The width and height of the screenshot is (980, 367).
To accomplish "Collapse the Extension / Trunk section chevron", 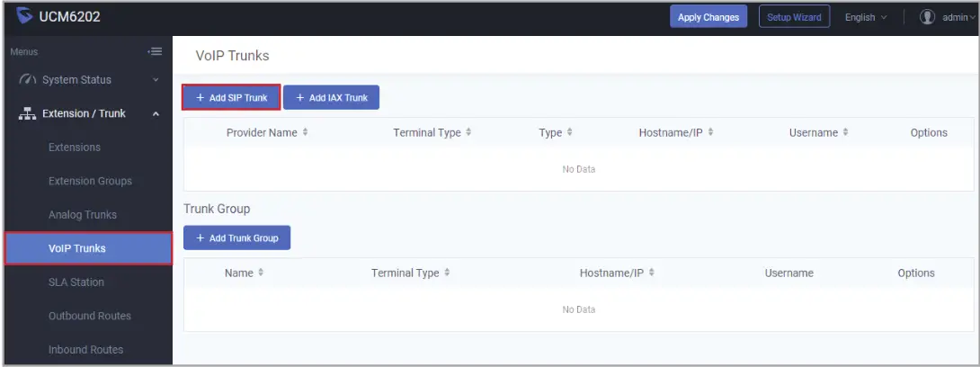I will [x=156, y=114].
